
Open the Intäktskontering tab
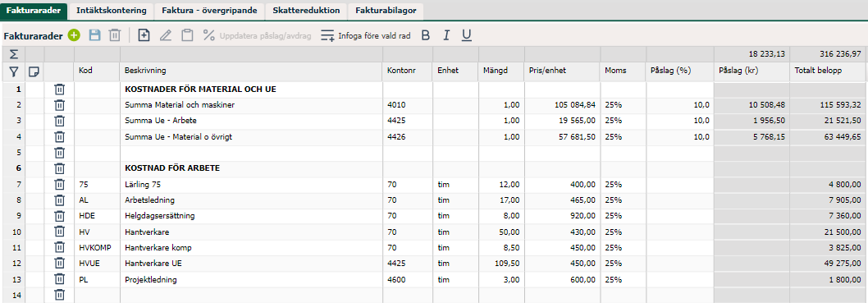[x=112, y=11]
